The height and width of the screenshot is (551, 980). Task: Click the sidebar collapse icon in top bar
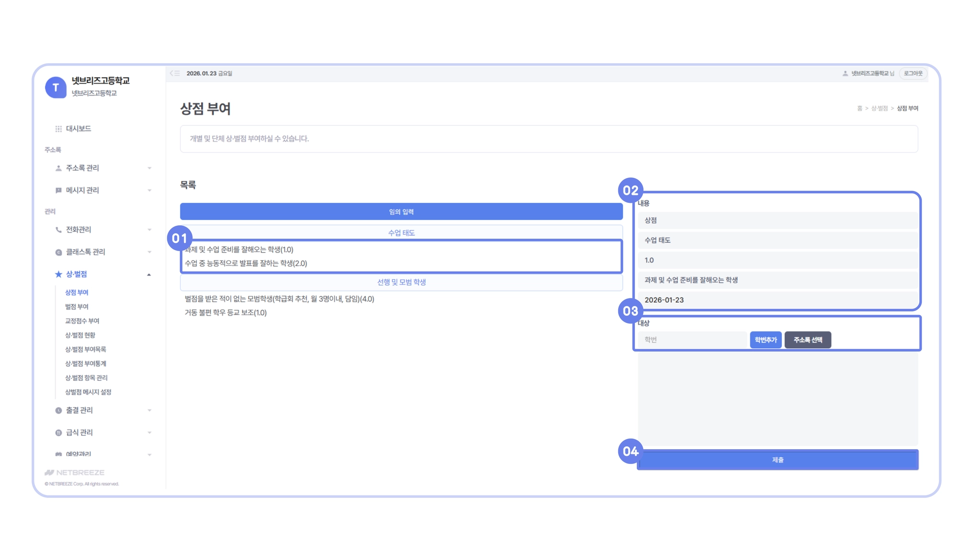point(175,73)
